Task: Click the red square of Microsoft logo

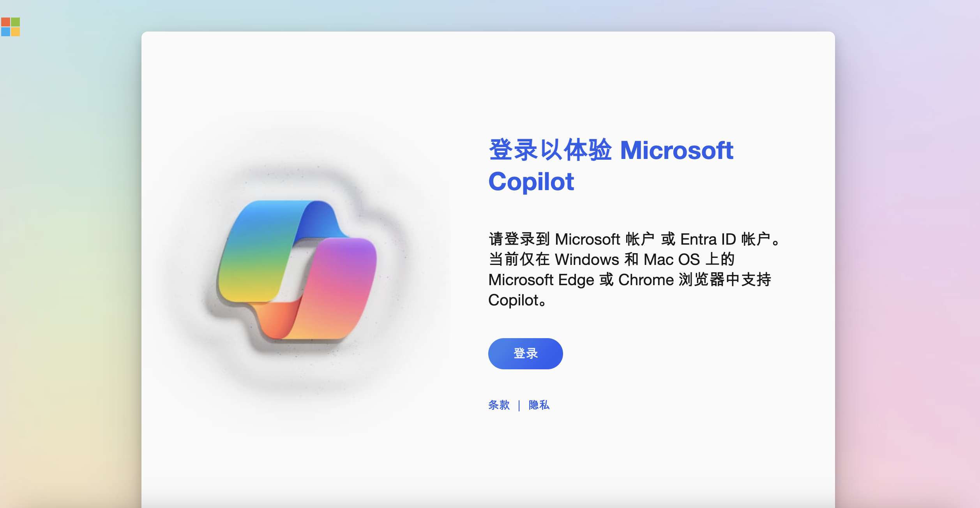Action: coord(5,22)
